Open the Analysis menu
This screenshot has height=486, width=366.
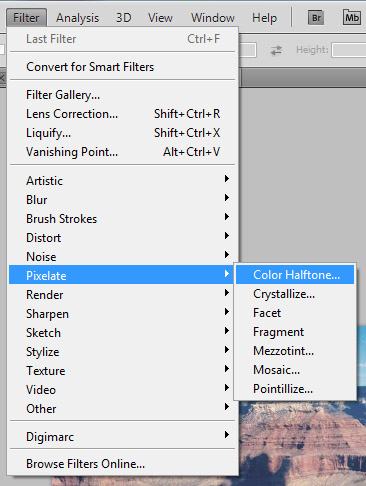tap(77, 18)
